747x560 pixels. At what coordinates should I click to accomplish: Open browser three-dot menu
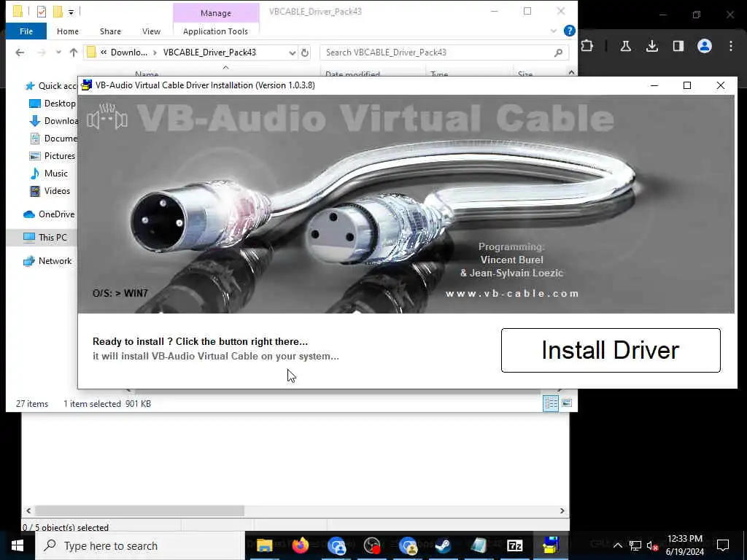(x=730, y=46)
